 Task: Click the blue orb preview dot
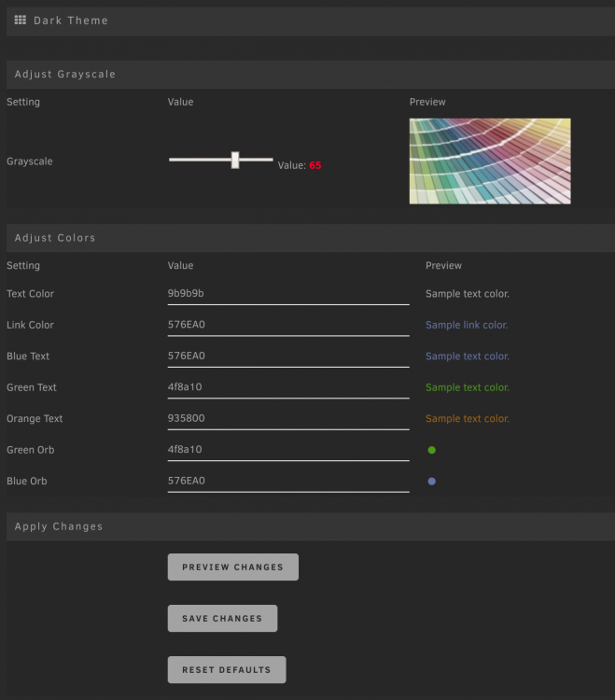point(431,482)
